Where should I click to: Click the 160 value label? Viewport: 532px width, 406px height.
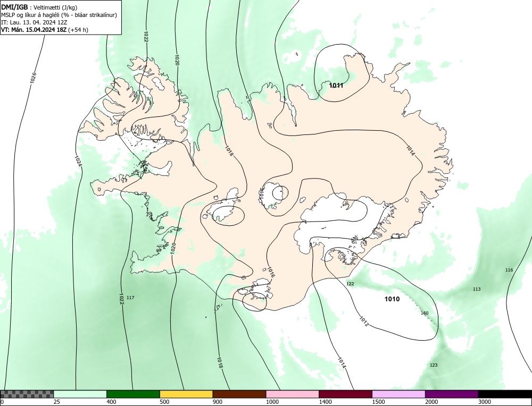coord(425,313)
